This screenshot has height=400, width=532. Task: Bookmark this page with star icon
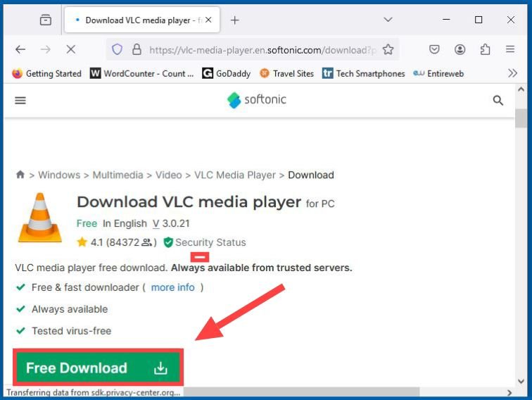(x=388, y=49)
